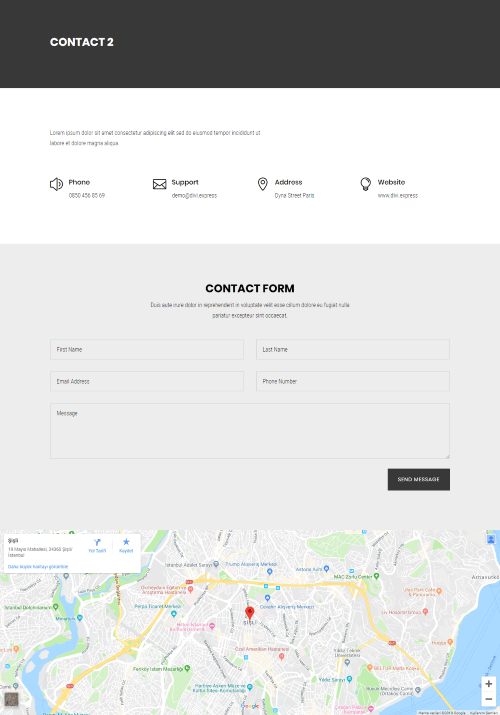Zoom in on the map
500x715 pixels.
(489, 684)
